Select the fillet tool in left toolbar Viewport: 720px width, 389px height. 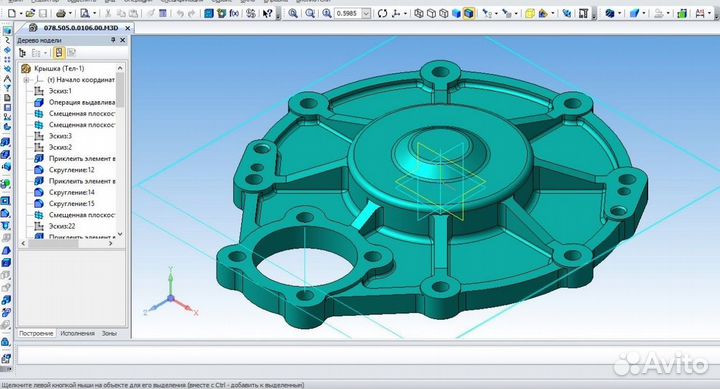(6, 213)
